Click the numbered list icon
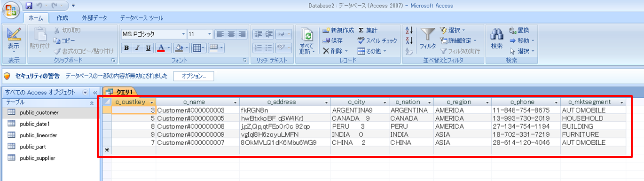This screenshot has height=181, width=644. coord(258,47)
